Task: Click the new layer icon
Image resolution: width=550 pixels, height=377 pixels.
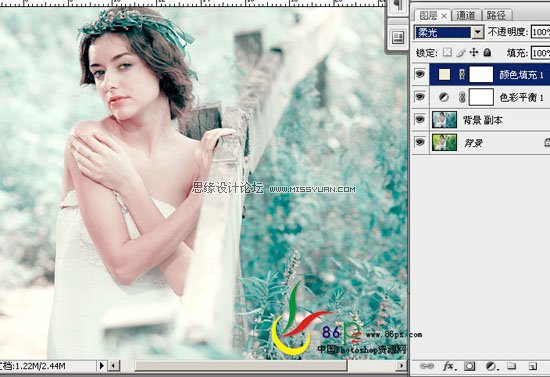Action: coord(532,366)
